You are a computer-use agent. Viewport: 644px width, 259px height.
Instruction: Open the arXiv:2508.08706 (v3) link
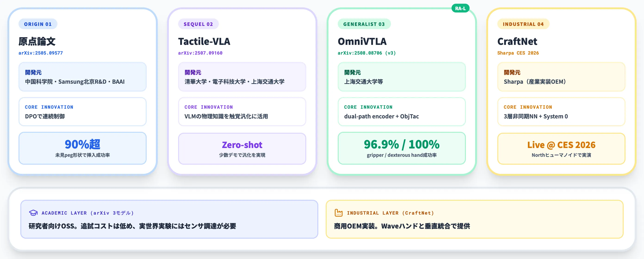pos(367,53)
